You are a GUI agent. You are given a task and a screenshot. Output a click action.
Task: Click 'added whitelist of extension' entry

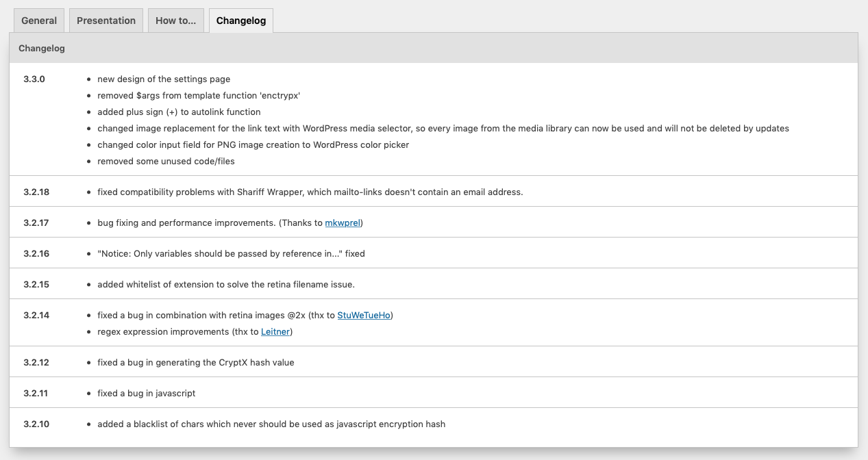pos(226,284)
